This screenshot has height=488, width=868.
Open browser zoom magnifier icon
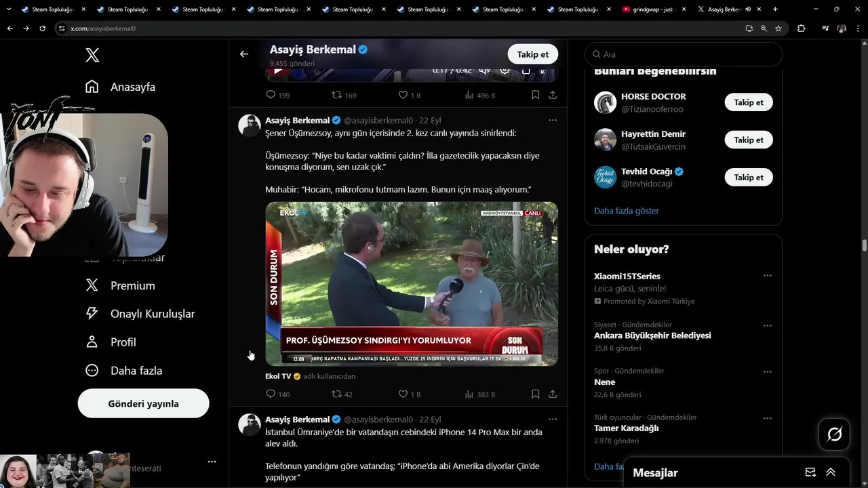(764, 28)
